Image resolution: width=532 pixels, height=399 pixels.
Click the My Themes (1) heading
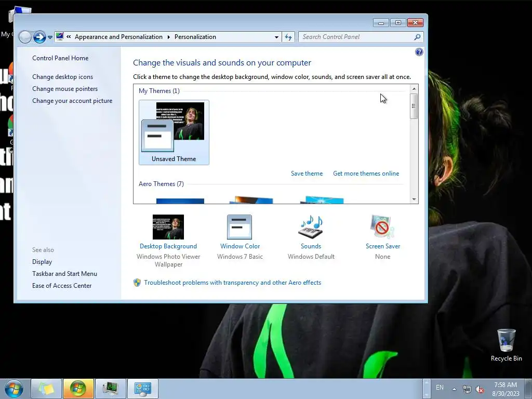[x=159, y=90]
